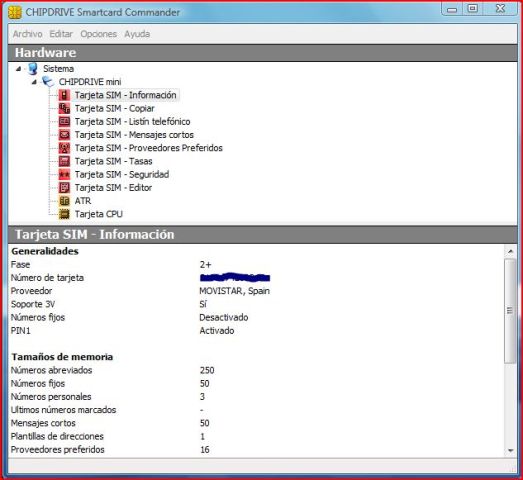Click the Tarjeta SIM - Copiar icon
Screen dimensions: 523x480
point(64,108)
